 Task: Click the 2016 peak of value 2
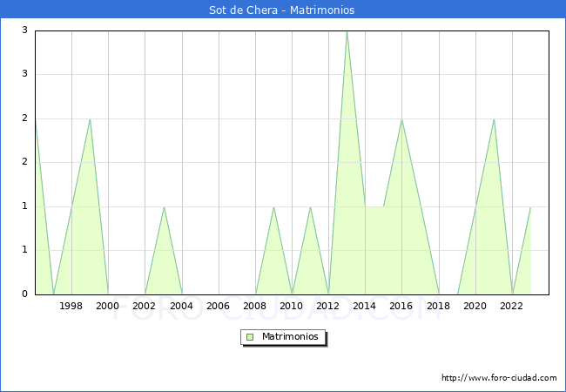[x=401, y=119]
